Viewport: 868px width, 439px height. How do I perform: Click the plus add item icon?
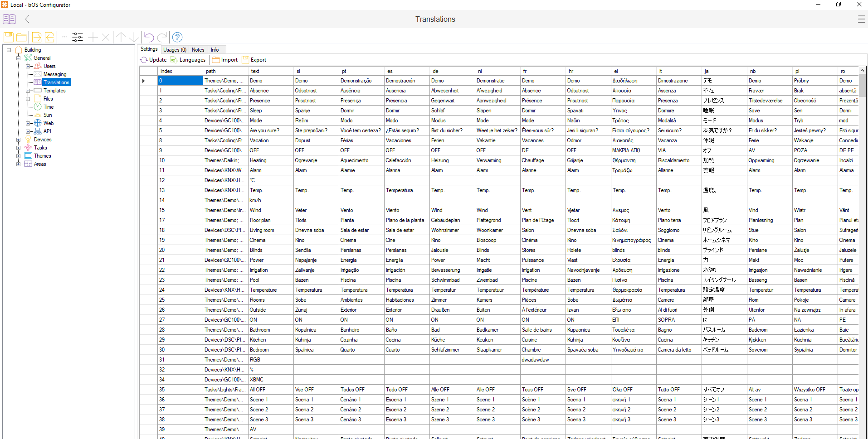[x=93, y=37]
